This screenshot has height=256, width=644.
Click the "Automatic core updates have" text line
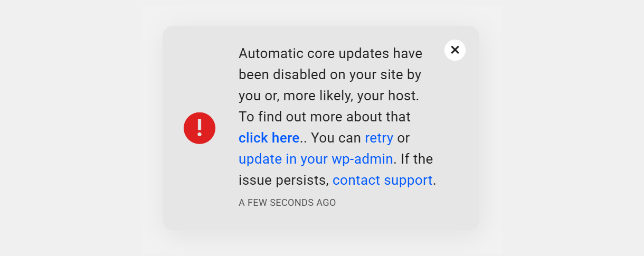pyautogui.click(x=330, y=54)
